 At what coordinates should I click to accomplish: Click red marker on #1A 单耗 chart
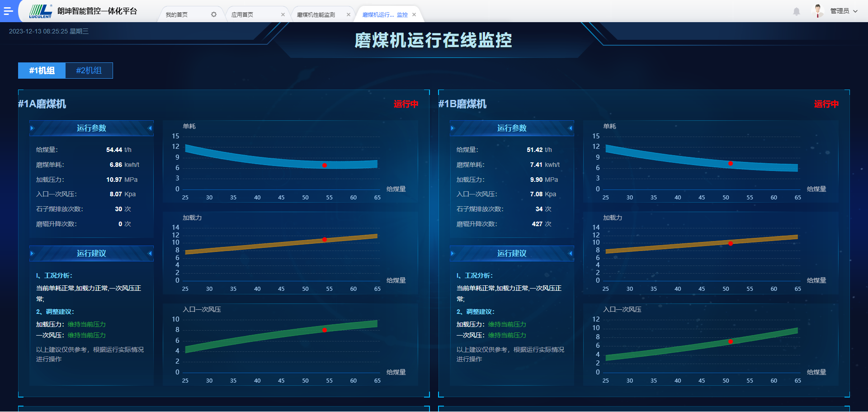click(x=325, y=166)
